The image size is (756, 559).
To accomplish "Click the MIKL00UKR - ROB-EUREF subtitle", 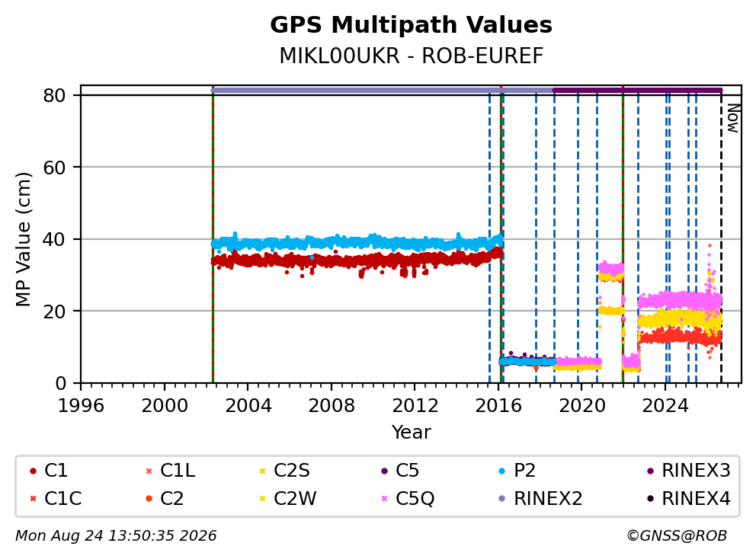I will (412, 56).
